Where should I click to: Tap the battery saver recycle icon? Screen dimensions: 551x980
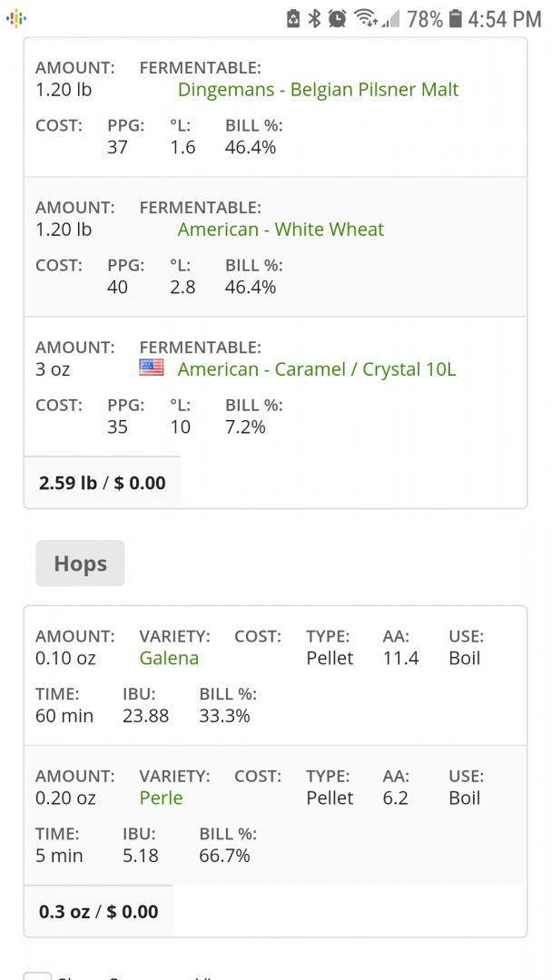coord(293,19)
